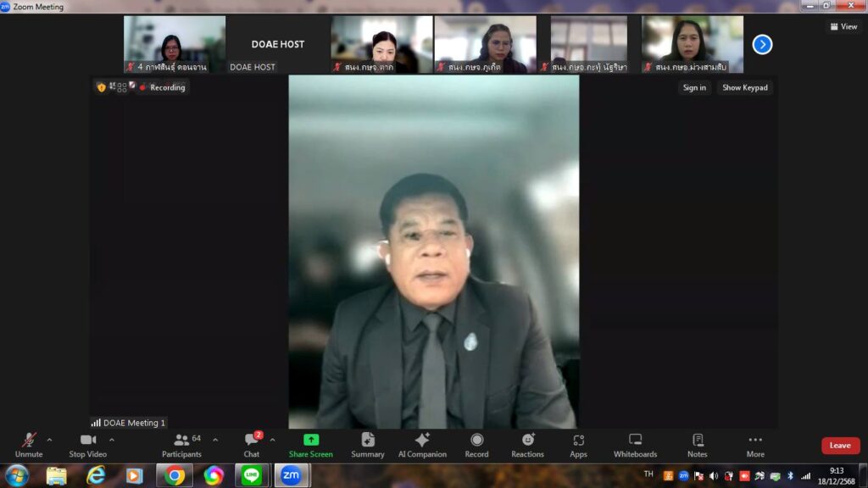Open the AI Companion panel
868x488 pixels.
(x=422, y=445)
